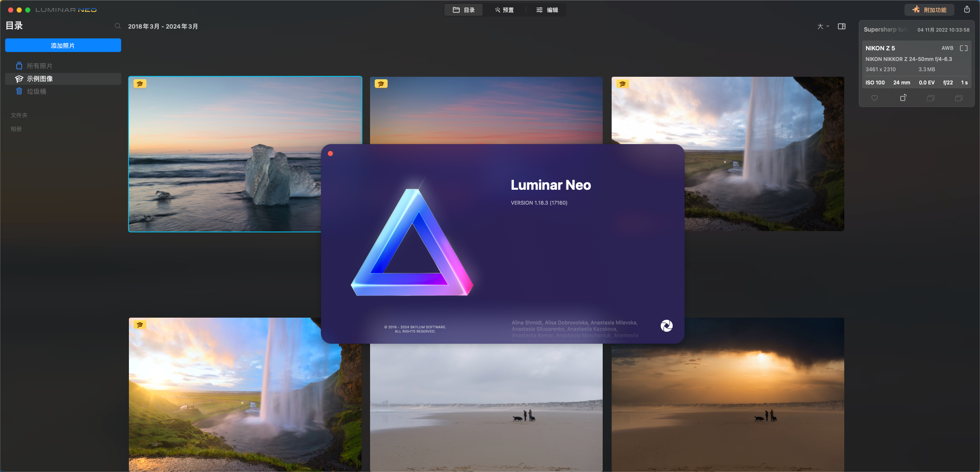Click the ISO 100 value
Viewport: 980px width, 472px height.
[875, 83]
